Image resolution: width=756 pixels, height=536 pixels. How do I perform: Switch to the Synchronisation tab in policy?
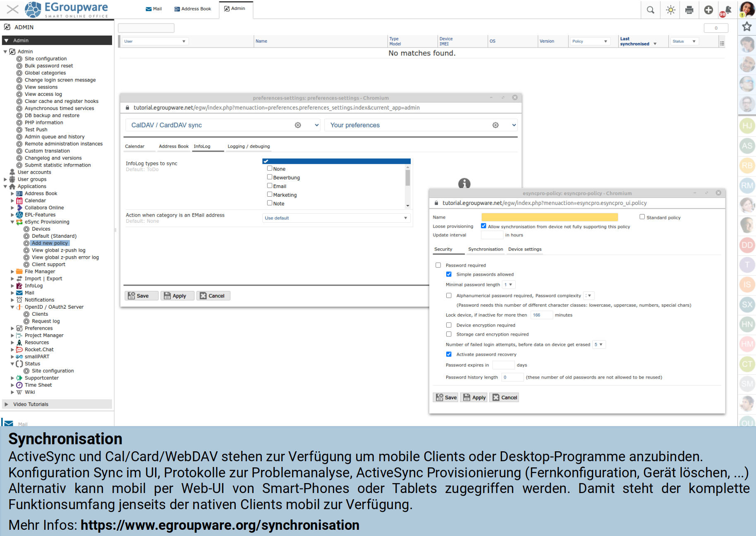(x=485, y=249)
